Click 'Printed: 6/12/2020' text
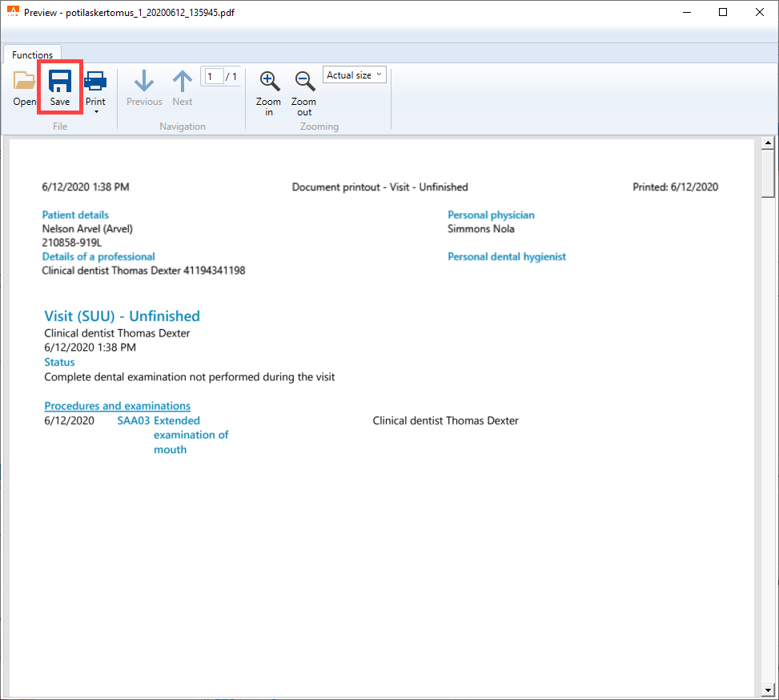The height and width of the screenshot is (700, 779). pyautogui.click(x=675, y=187)
